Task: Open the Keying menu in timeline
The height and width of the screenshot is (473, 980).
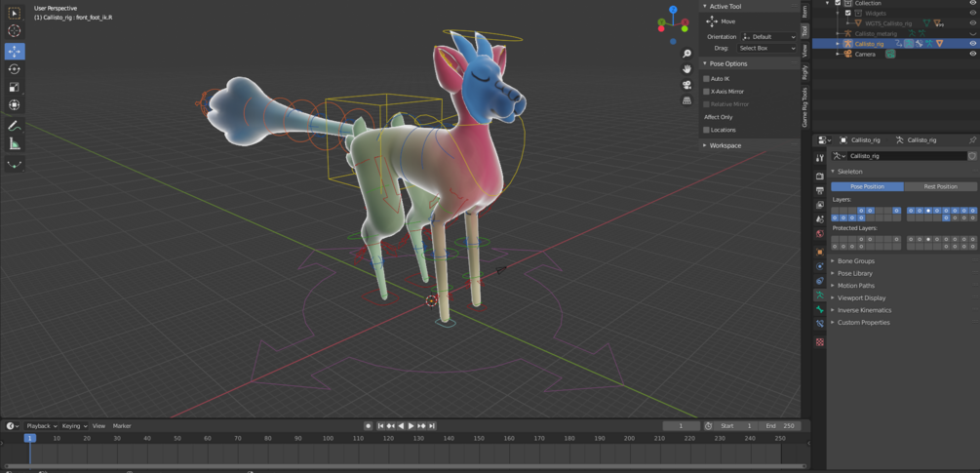Action: pos(74,426)
